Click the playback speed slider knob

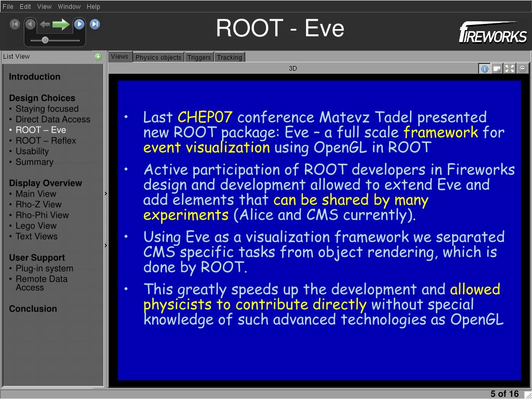[x=45, y=40]
